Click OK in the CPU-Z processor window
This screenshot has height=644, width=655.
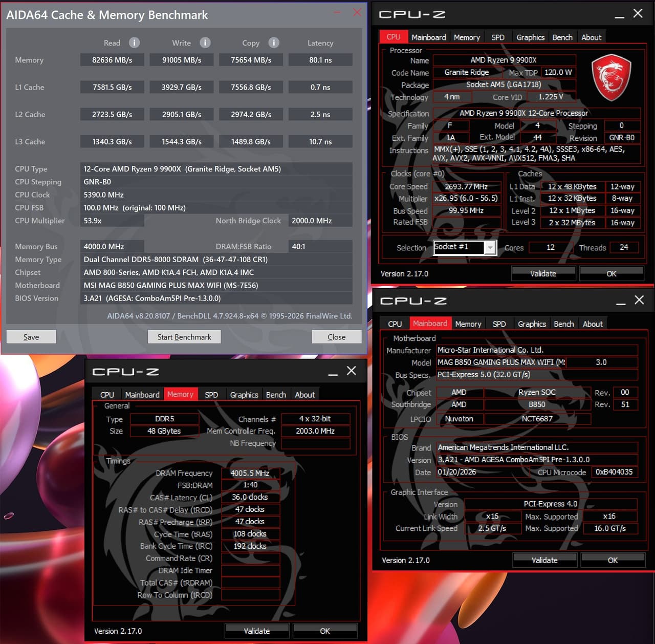point(612,274)
